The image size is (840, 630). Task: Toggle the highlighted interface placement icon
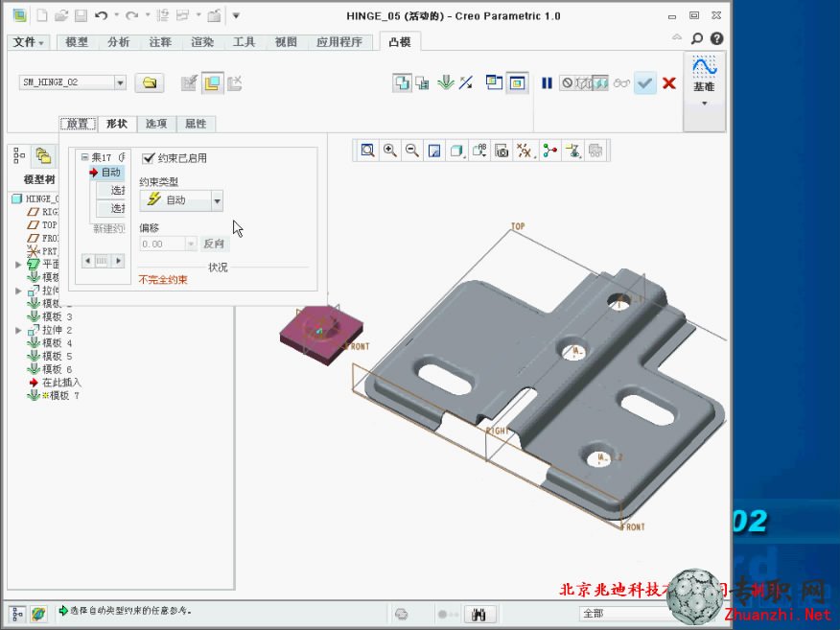tap(213, 83)
